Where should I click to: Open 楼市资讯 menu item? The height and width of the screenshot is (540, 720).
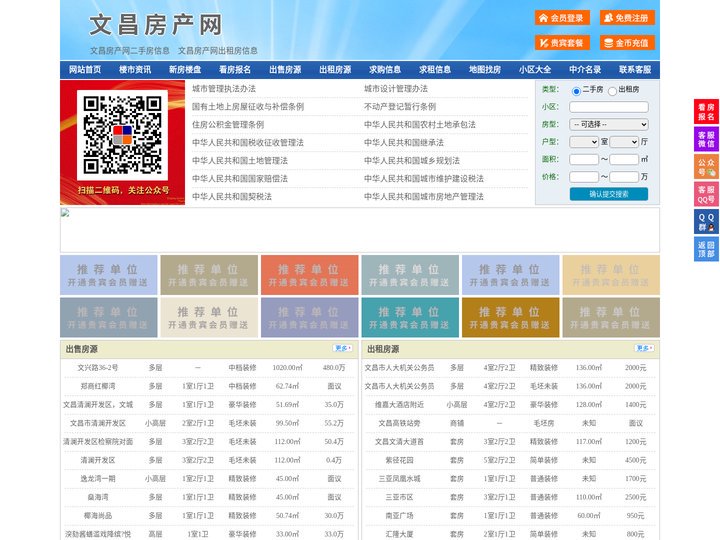pyautogui.click(x=135, y=70)
